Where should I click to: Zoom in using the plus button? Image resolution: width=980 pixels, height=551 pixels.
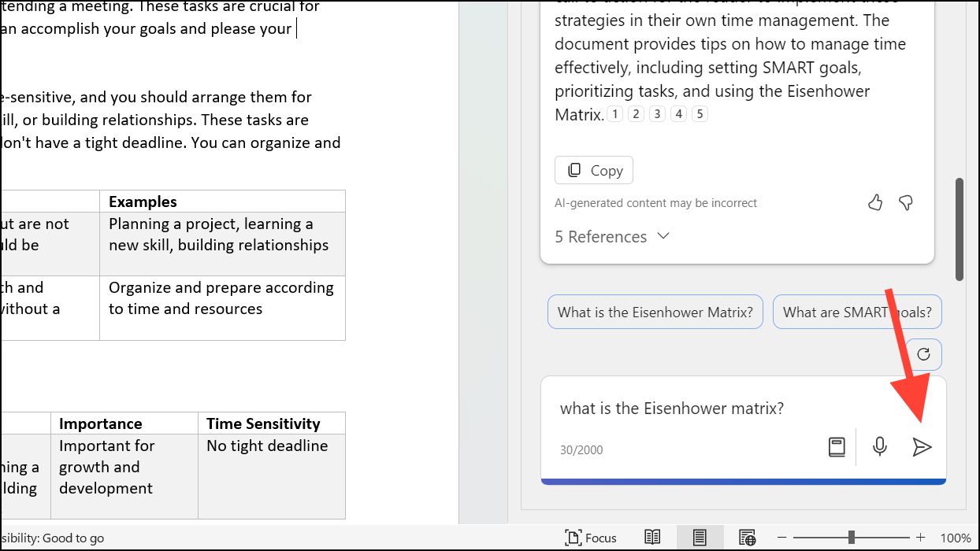point(920,538)
